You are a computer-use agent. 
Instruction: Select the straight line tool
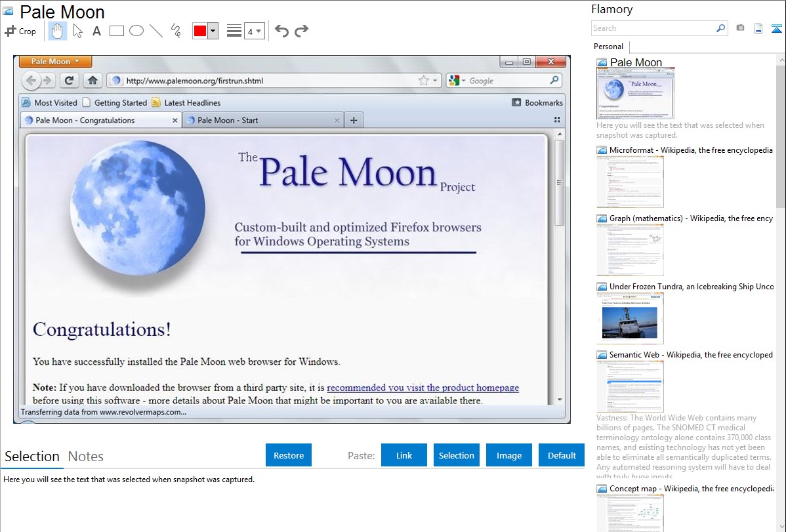click(x=156, y=31)
